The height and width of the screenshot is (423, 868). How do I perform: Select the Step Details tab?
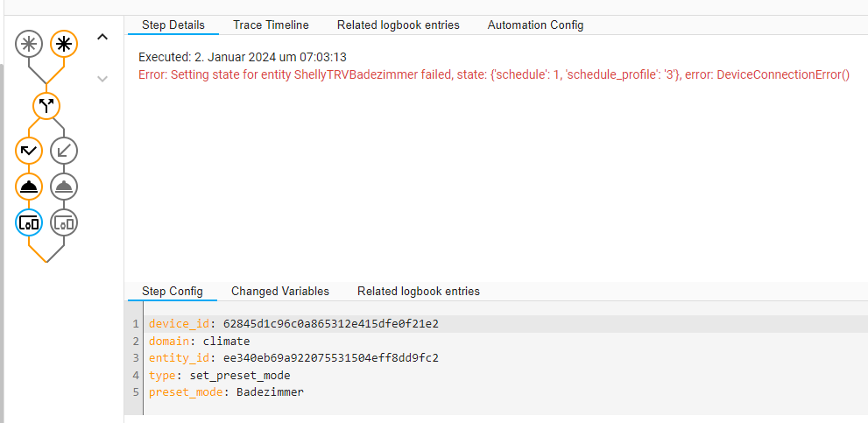[173, 25]
